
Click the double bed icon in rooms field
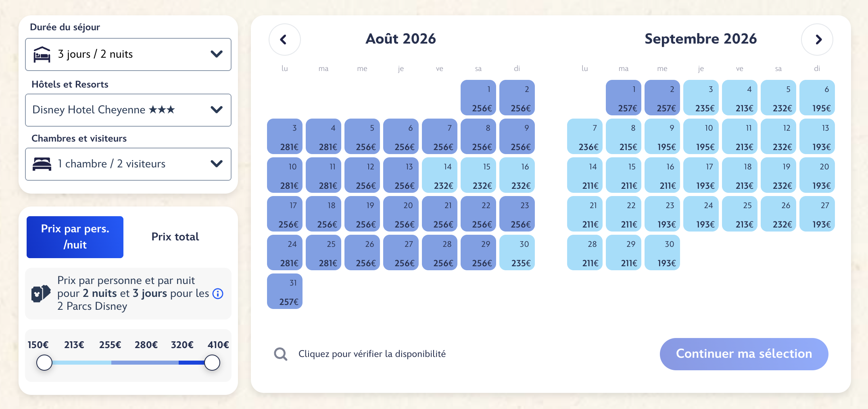[x=42, y=164]
